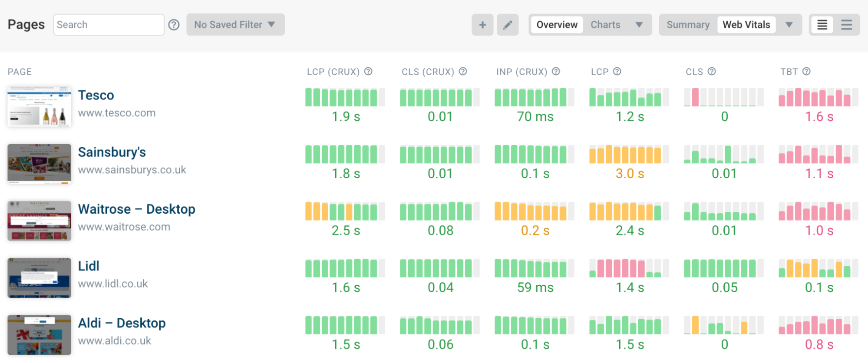Screen dimensions: 868x363
Task: Click the plus add page button
Action: click(482, 25)
